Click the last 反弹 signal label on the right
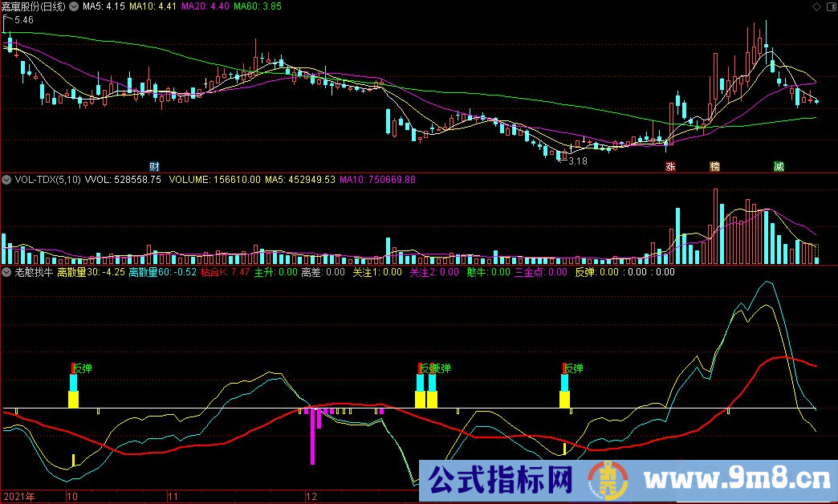 (573, 368)
